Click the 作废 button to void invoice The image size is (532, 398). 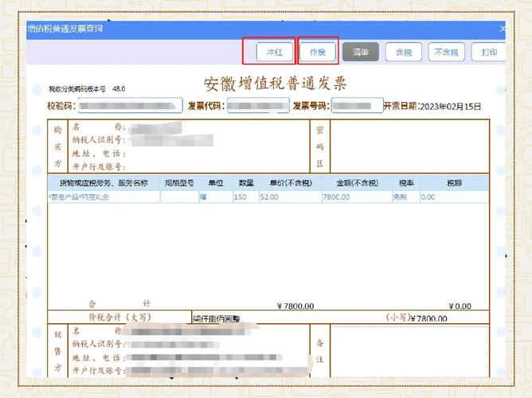tap(318, 52)
